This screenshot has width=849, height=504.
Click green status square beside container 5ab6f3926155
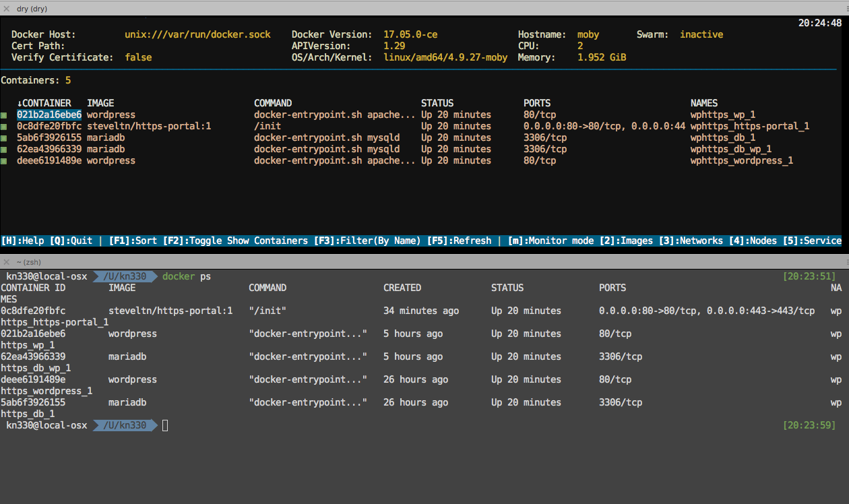pos(3,138)
